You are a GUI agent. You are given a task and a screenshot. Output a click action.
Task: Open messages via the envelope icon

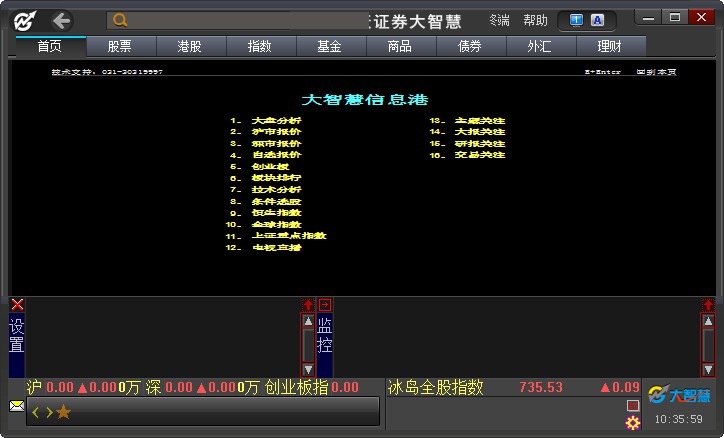(x=17, y=406)
